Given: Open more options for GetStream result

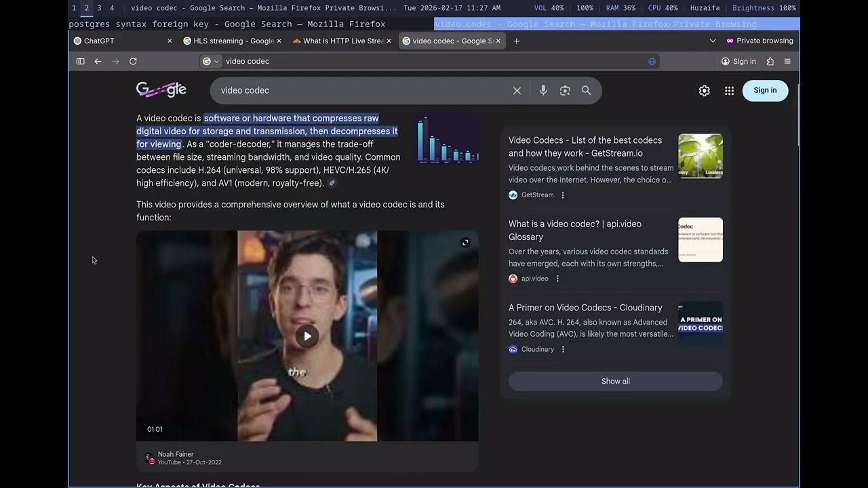Looking at the screenshot, I should point(562,195).
